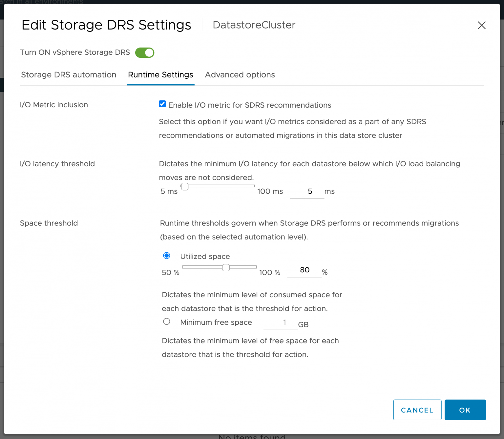Click the Minimum free space GB field
This screenshot has height=439, width=504.
pyautogui.click(x=281, y=323)
